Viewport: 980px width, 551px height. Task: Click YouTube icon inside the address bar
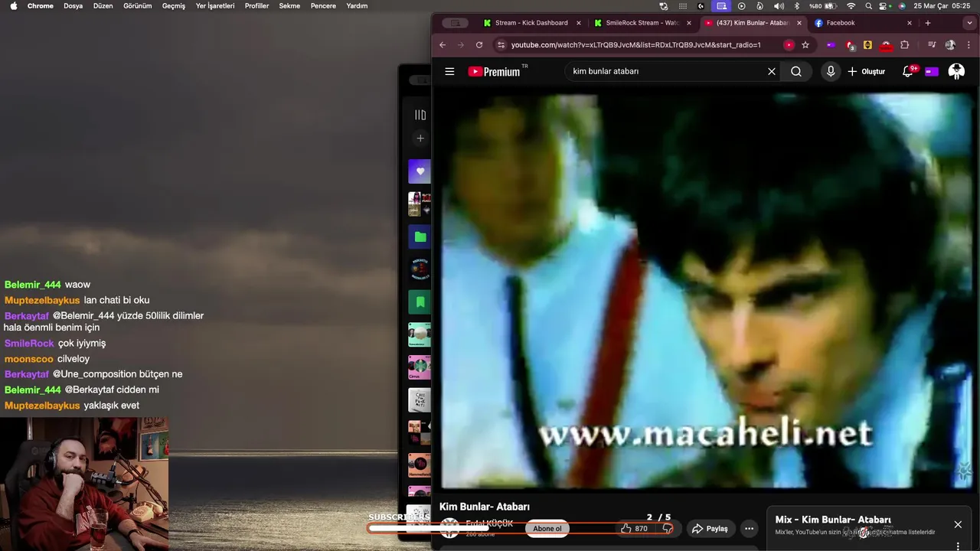tap(789, 45)
